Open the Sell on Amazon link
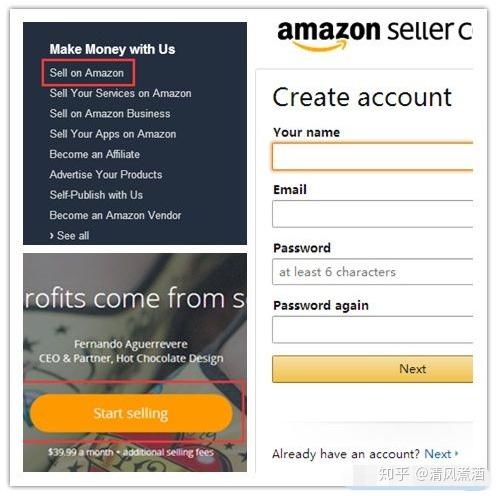The width and height of the screenshot is (497, 496). (x=87, y=73)
